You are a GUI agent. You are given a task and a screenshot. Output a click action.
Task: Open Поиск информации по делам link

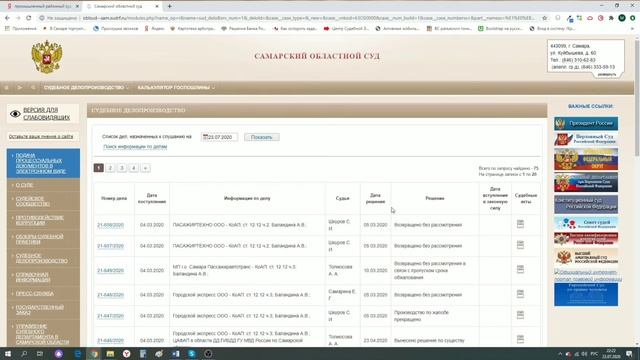[135, 147]
